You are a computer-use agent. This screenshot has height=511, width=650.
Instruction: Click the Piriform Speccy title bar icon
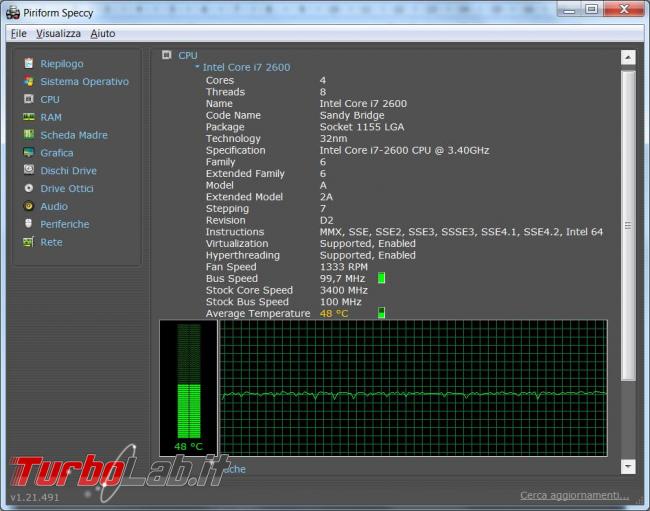click(13, 13)
